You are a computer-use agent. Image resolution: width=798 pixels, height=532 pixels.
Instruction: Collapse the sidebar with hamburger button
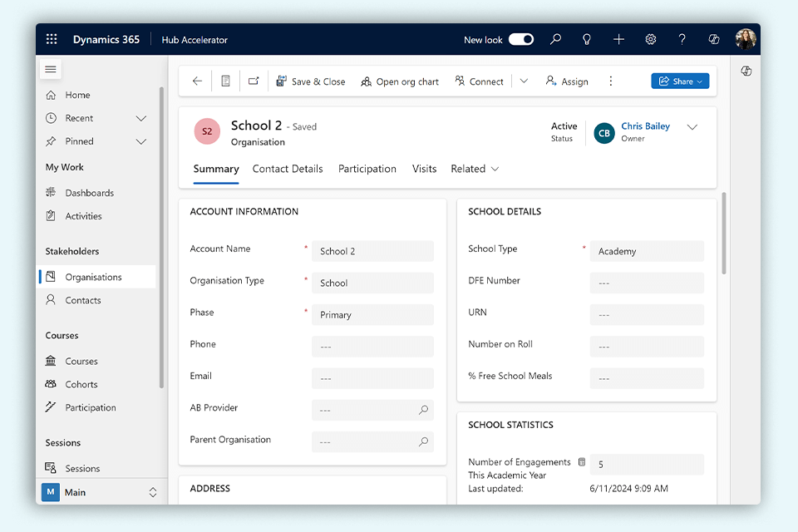pos(51,69)
